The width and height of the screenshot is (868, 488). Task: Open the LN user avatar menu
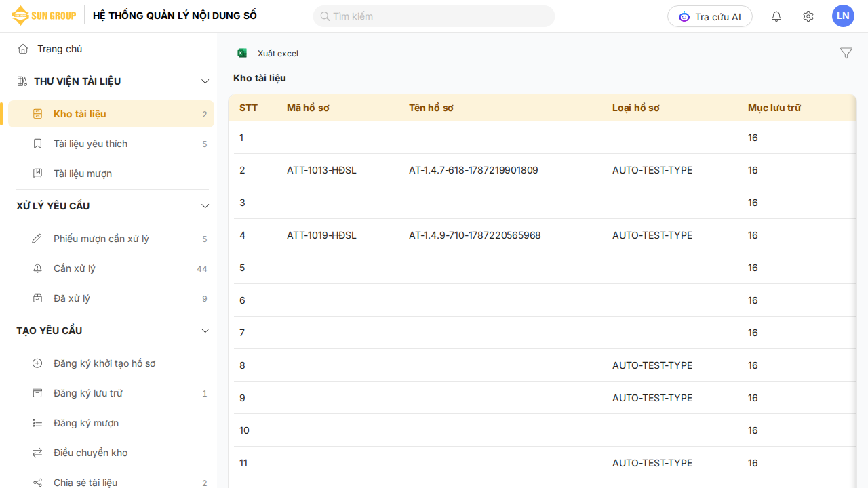(843, 16)
